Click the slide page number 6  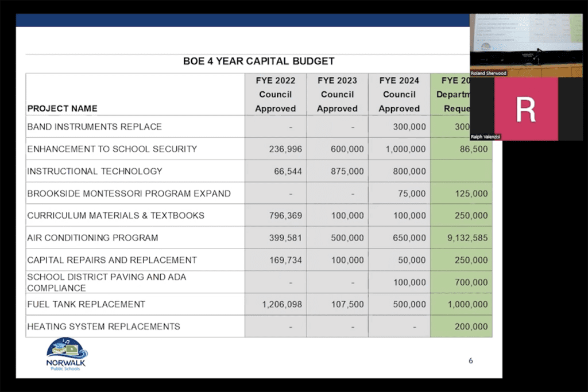[471, 361]
